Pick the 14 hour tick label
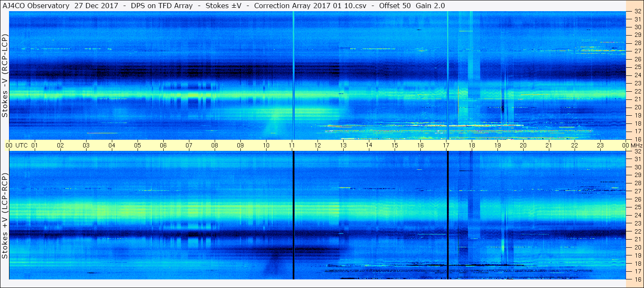The height and width of the screenshot is (288, 644). (x=369, y=145)
